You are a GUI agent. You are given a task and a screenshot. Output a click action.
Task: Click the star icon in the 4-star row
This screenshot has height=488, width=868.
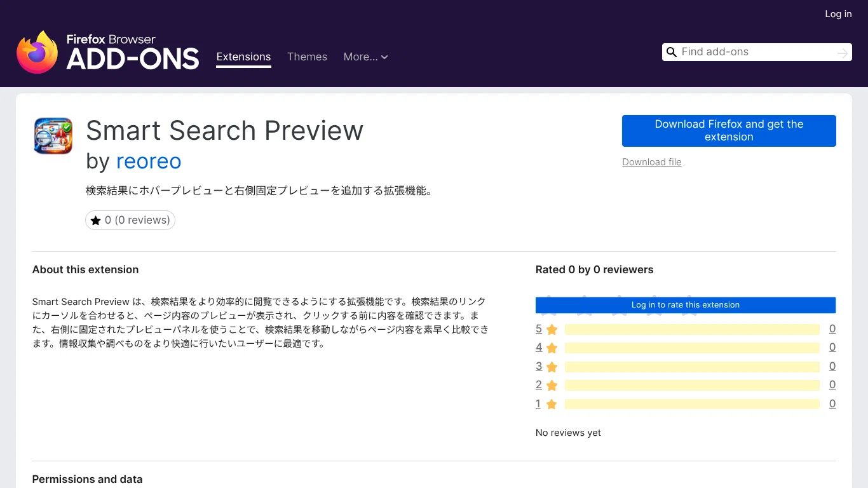[552, 348]
